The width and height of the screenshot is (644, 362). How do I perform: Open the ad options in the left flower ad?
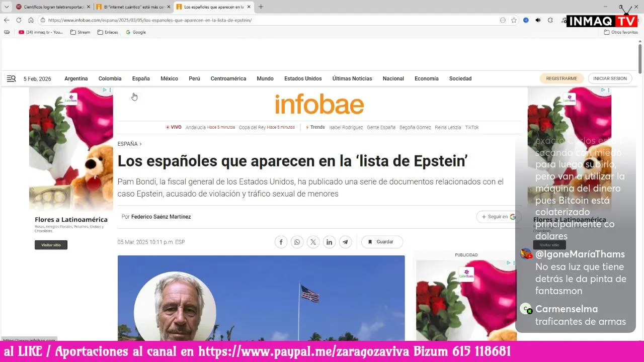pos(110,90)
